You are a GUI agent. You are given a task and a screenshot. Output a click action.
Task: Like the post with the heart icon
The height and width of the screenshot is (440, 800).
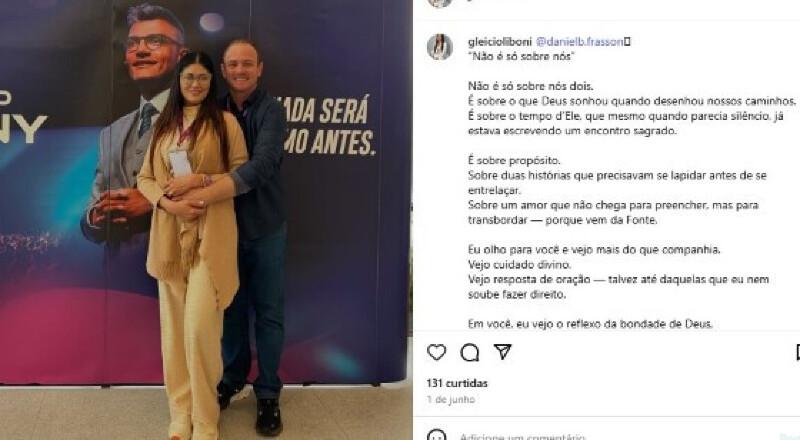click(436, 352)
